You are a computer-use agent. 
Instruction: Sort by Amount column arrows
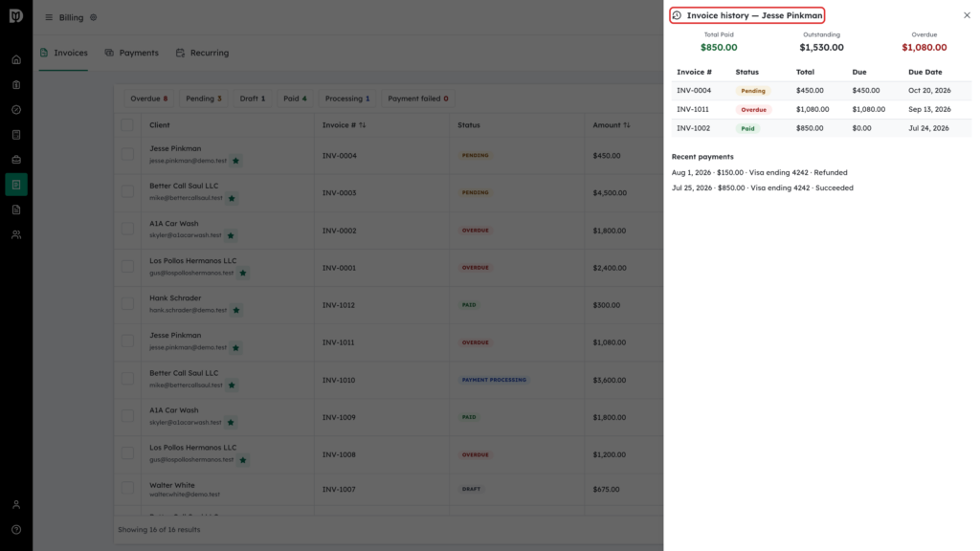[x=627, y=125]
